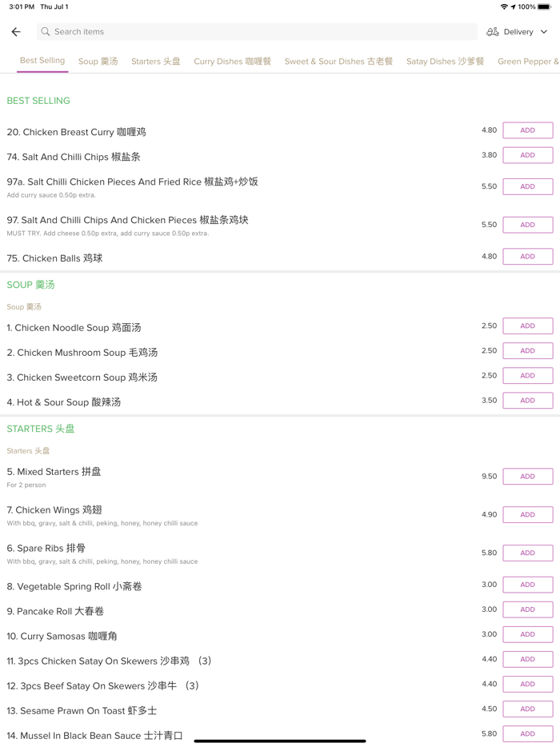
Task: Open the Starters tab
Action: click(156, 62)
